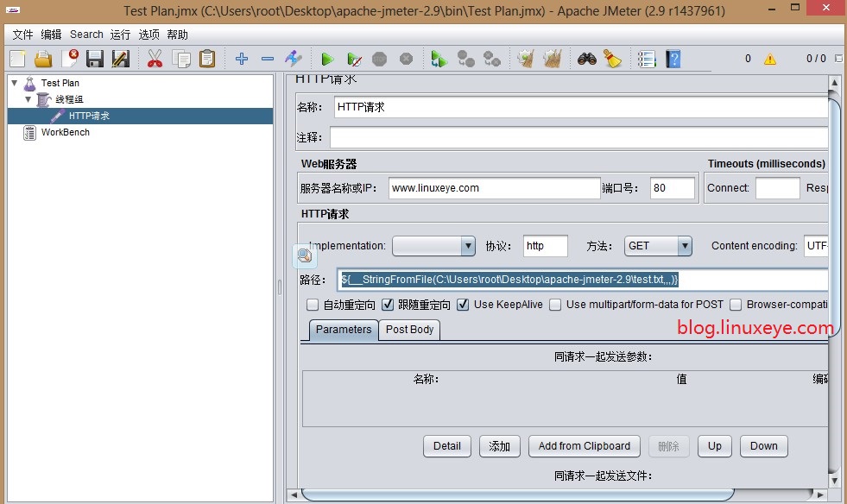Open the blue Help question icon
847x504 pixels.
[673, 59]
